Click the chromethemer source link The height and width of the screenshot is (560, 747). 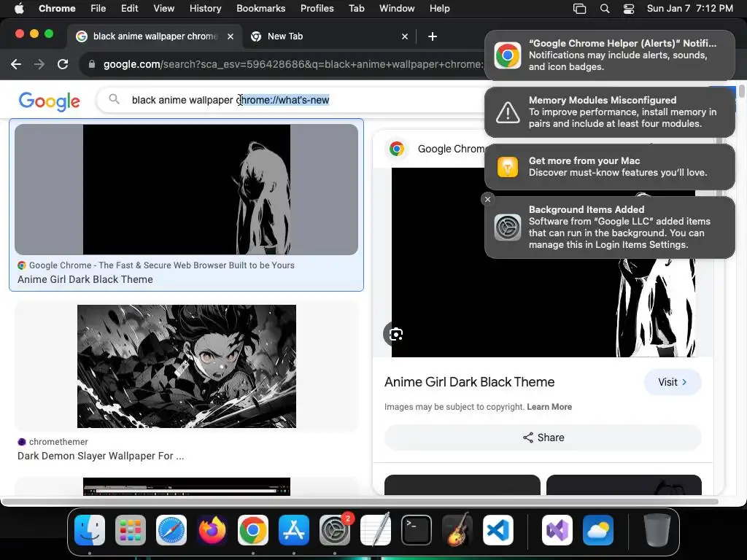tap(53, 442)
